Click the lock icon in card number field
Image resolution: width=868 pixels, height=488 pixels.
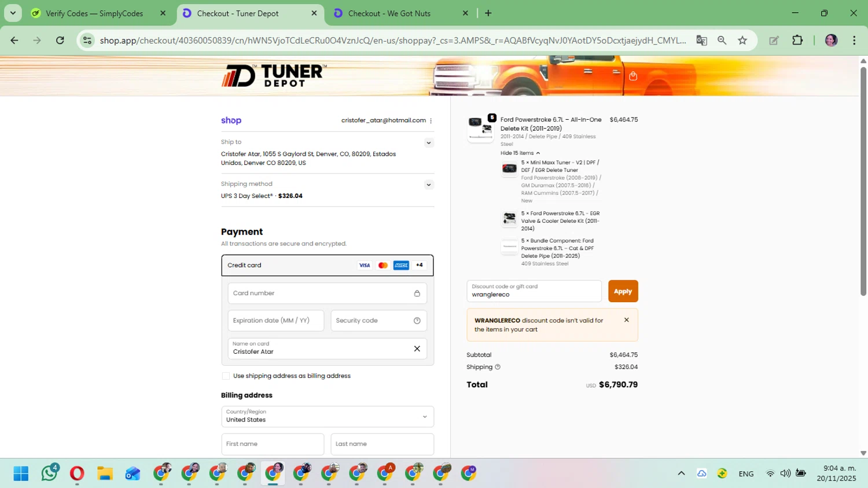[417, 293]
